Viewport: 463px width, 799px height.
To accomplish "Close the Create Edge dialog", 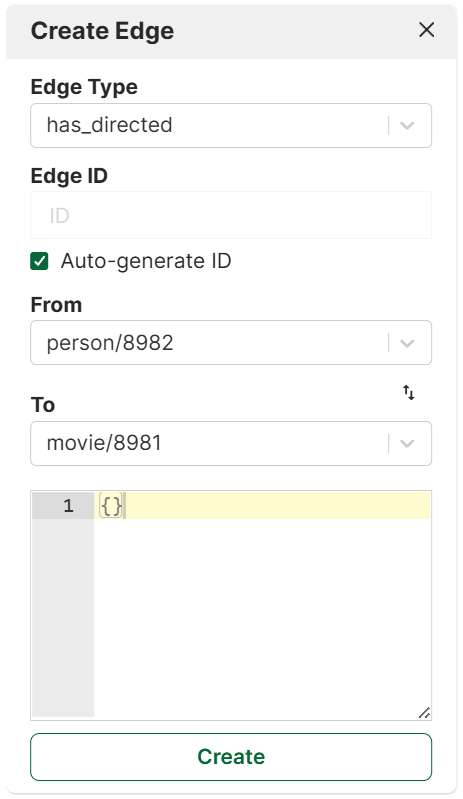I will [x=426, y=30].
